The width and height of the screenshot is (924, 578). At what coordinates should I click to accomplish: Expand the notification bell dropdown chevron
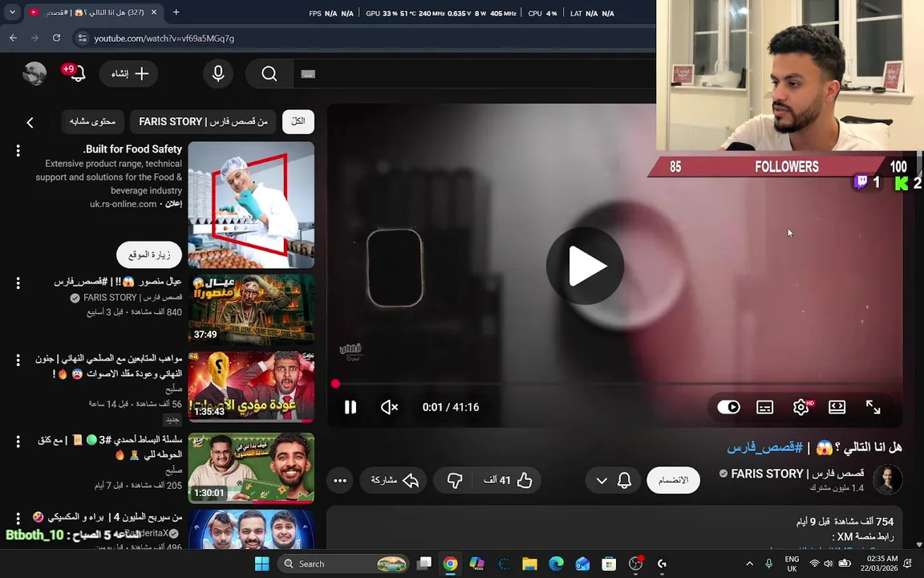[602, 480]
